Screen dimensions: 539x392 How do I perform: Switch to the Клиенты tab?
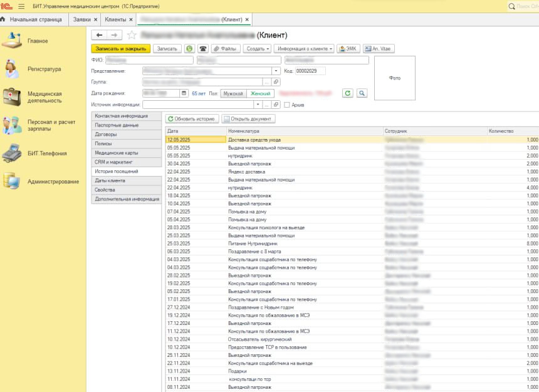point(115,19)
